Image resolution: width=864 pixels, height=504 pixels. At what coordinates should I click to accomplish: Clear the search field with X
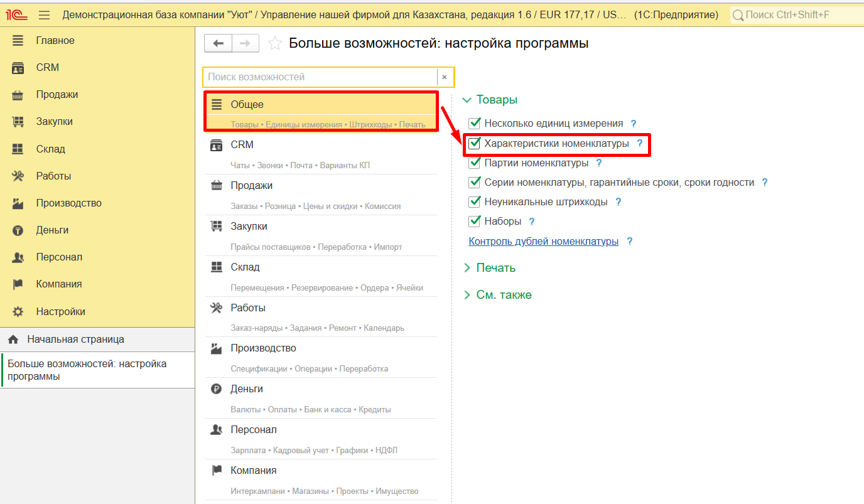tap(445, 77)
